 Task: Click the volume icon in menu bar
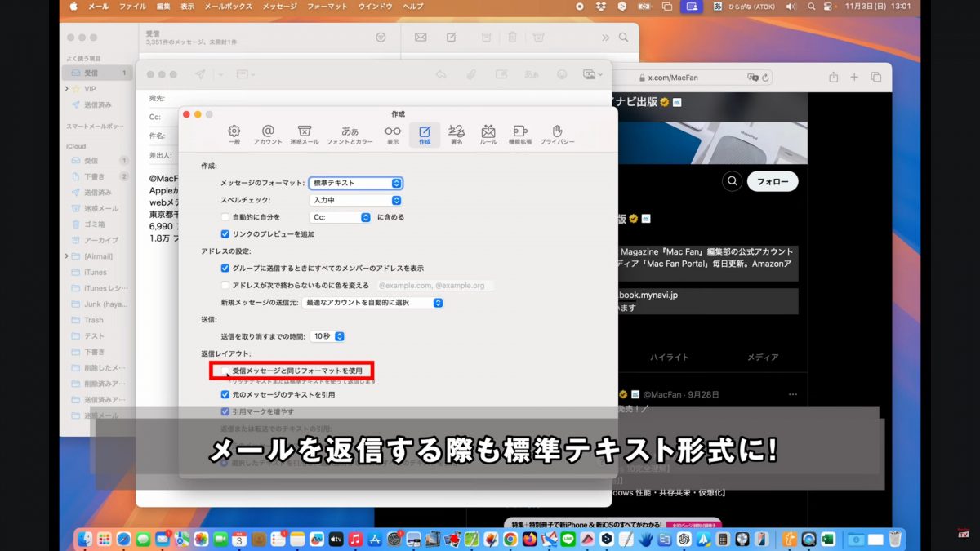791,7
